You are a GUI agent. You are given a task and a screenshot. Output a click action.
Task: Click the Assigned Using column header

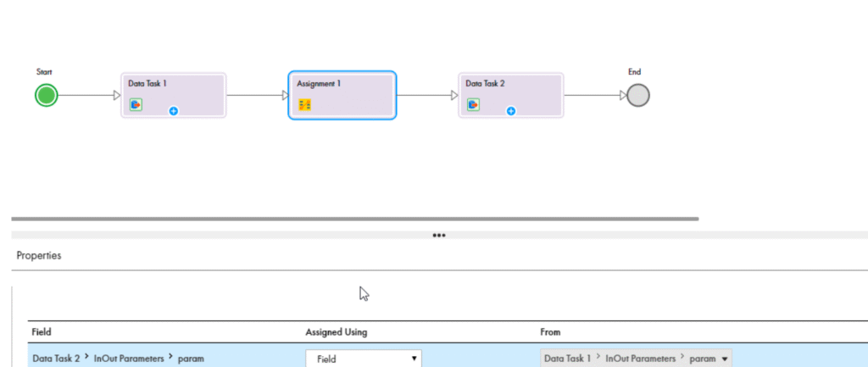click(336, 332)
